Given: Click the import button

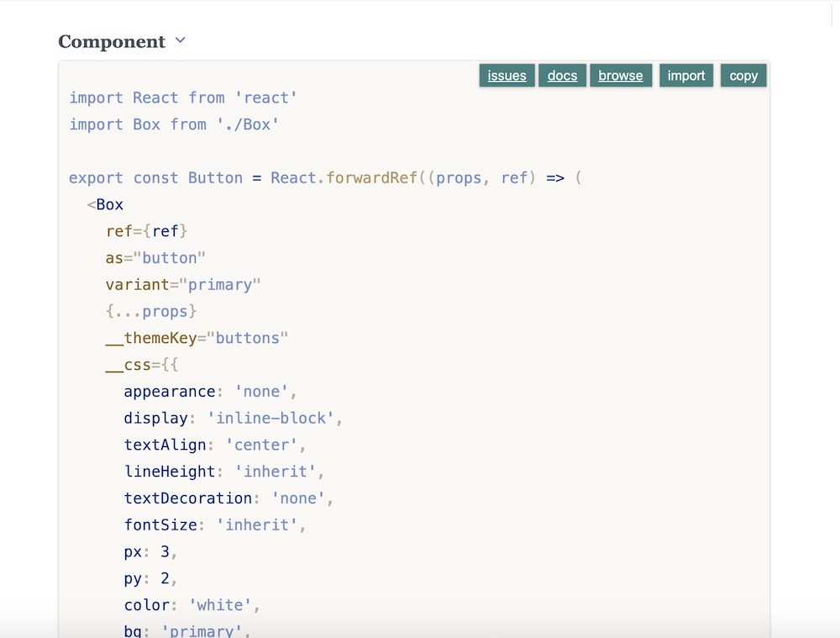Looking at the screenshot, I should 685,76.
